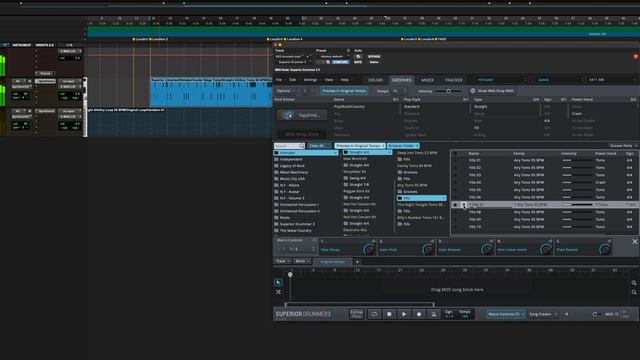This screenshot has height=360, width=640.
Task: Open the Song Creator dropdown in bottom bar
Action: (543, 314)
